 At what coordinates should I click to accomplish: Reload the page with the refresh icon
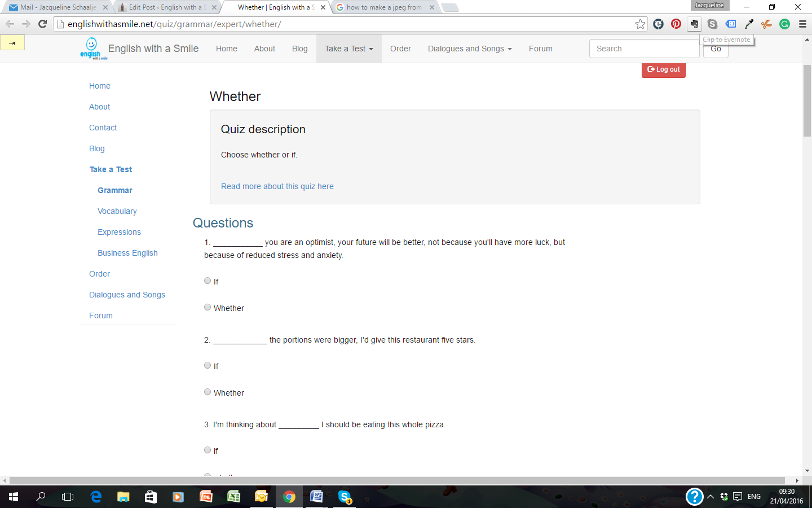coord(42,24)
